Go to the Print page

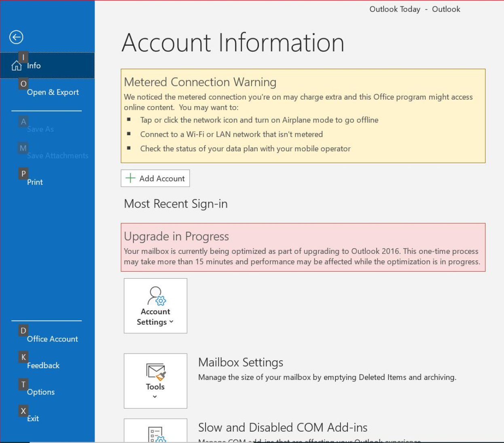point(47,182)
